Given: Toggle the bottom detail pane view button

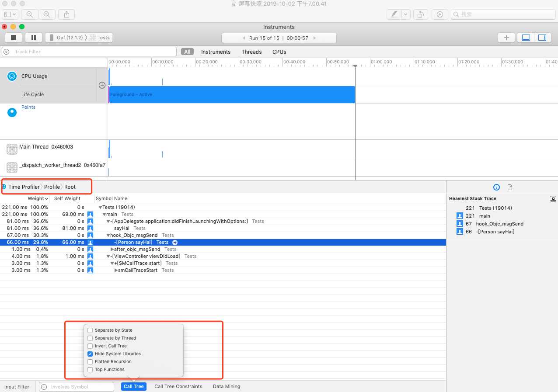Looking at the screenshot, I should tap(526, 38).
